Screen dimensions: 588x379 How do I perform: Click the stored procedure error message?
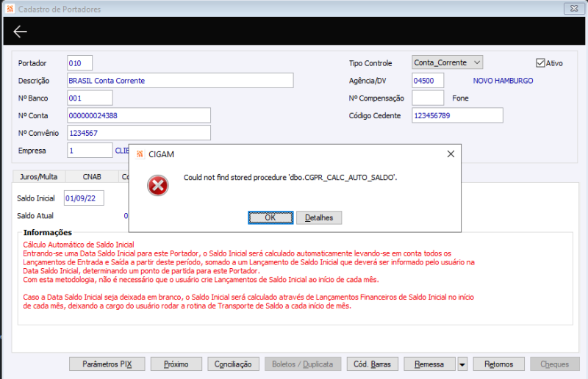pyautogui.click(x=290, y=177)
